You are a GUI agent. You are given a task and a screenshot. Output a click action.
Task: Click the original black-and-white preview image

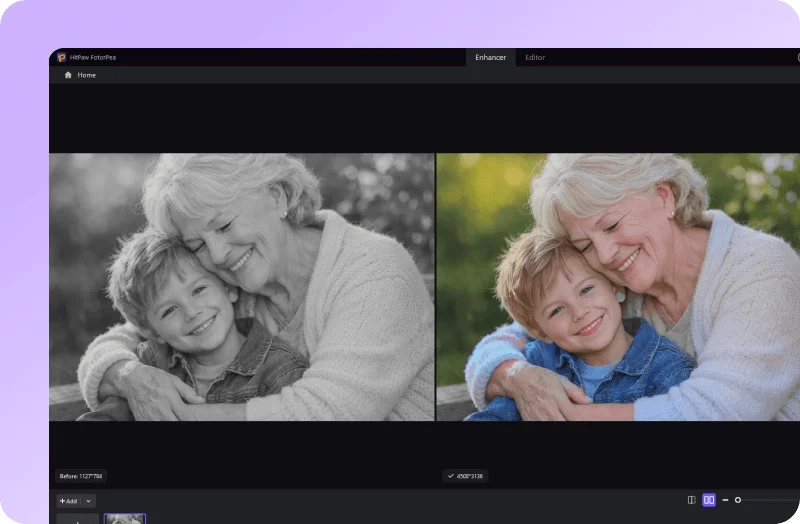pyautogui.click(x=242, y=287)
